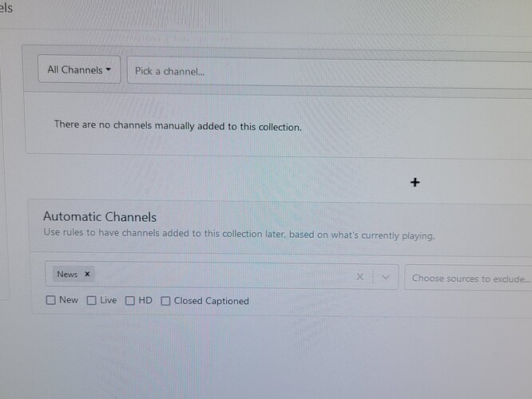Tick the Live checkbox
Viewport: 532px width, 399px height.
pyautogui.click(x=91, y=301)
